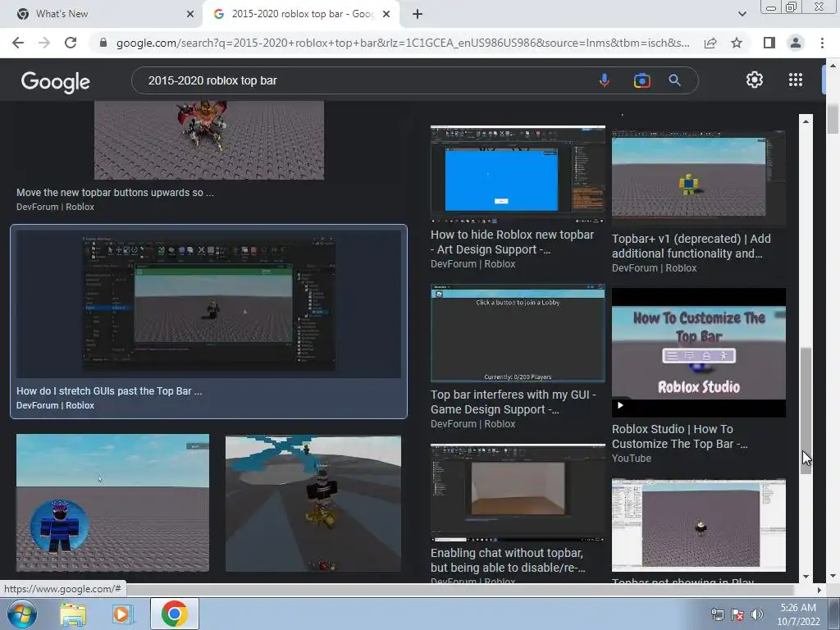This screenshot has width=840, height=630.
Task: Close the What's New tab
Action: point(190,14)
